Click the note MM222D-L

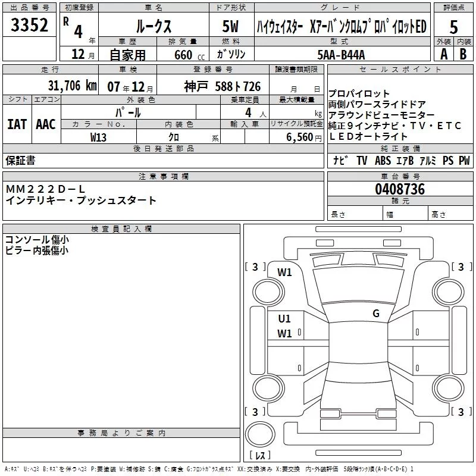[x=46, y=189]
